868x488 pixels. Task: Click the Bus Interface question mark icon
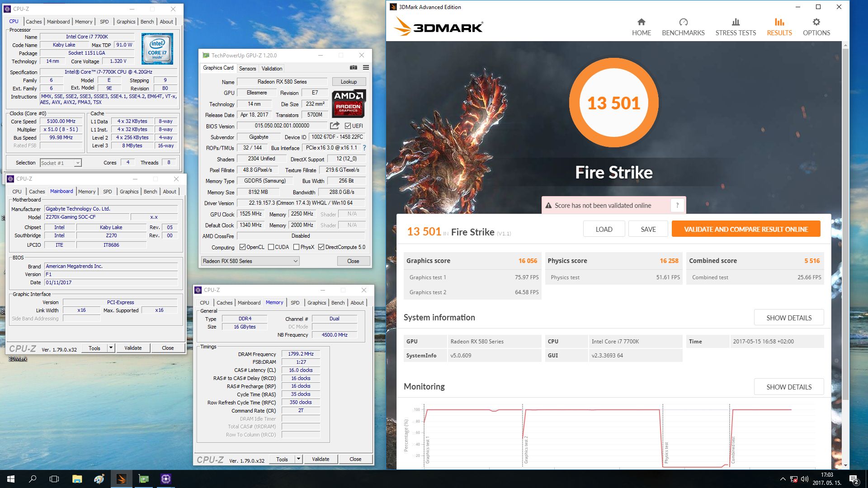364,148
